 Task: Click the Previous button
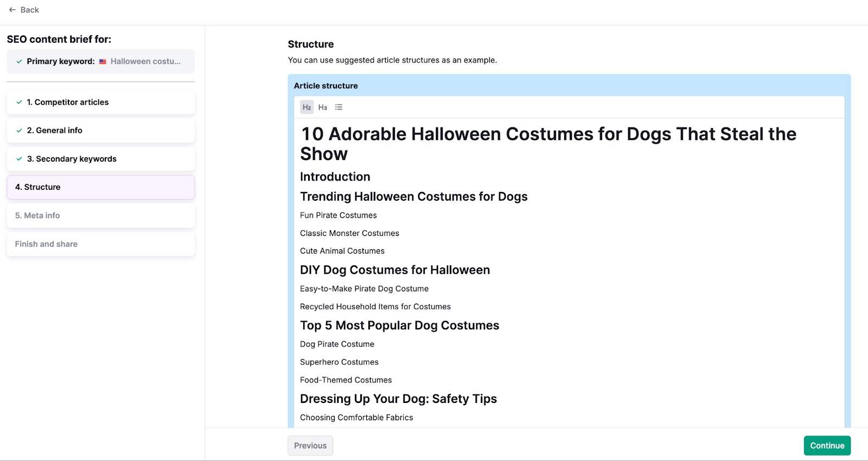(x=310, y=446)
